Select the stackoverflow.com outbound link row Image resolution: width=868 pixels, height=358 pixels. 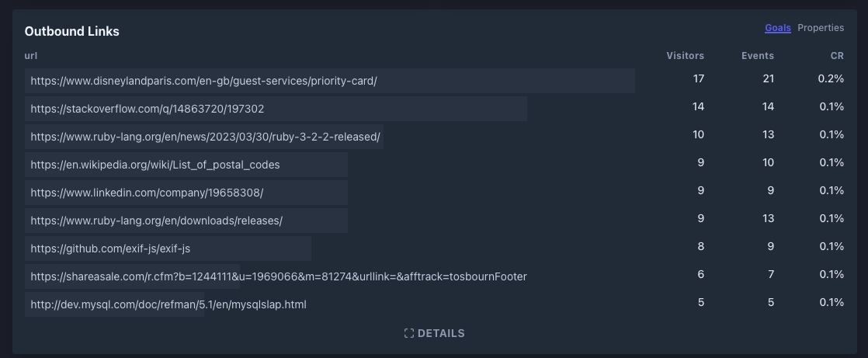click(435, 109)
